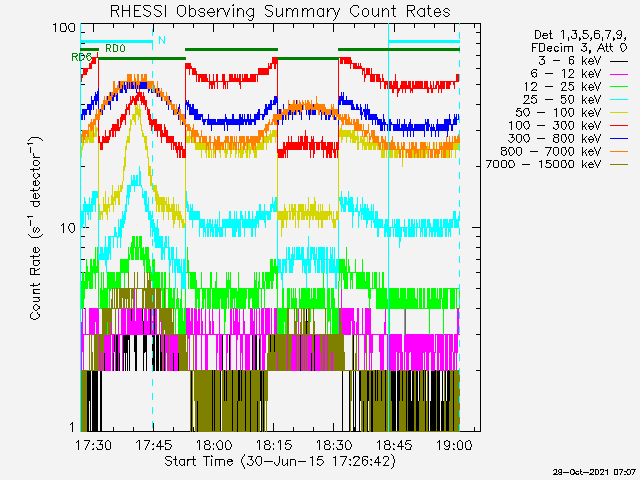This screenshot has width=640, height=480.
Task: Select the '300 - 800 keV' legend label
Action: pyautogui.click(x=555, y=138)
